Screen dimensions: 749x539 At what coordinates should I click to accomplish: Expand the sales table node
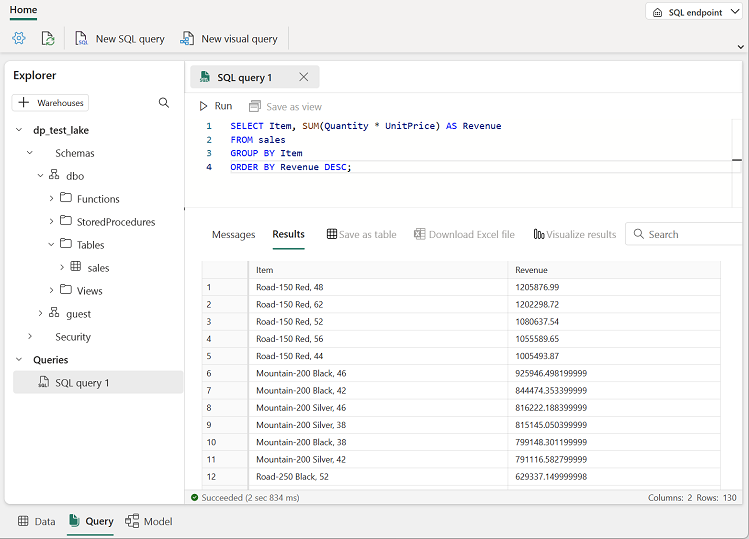pos(62,267)
